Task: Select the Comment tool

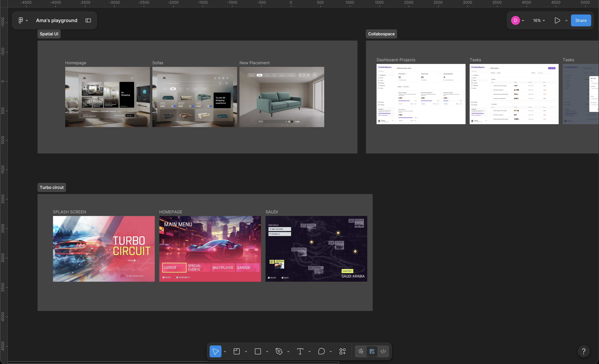Action: [x=321, y=351]
